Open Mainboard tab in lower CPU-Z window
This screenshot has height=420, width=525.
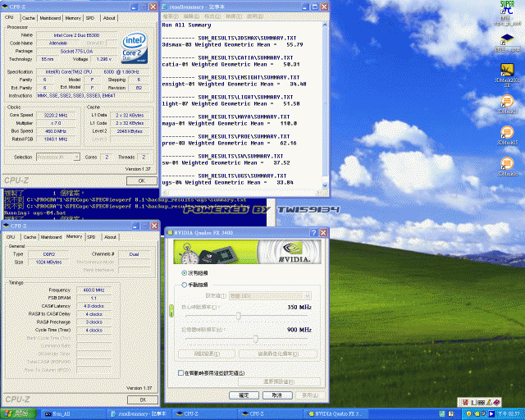pos(51,237)
